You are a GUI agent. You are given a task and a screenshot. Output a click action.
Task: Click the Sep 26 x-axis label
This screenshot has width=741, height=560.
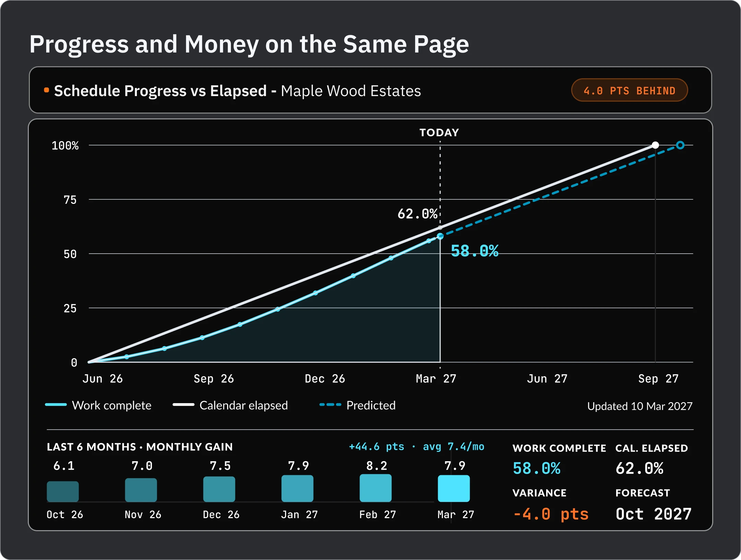pos(214,379)
